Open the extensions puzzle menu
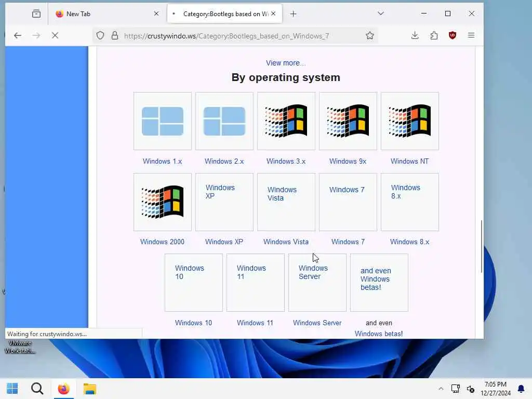 point(434,35)
